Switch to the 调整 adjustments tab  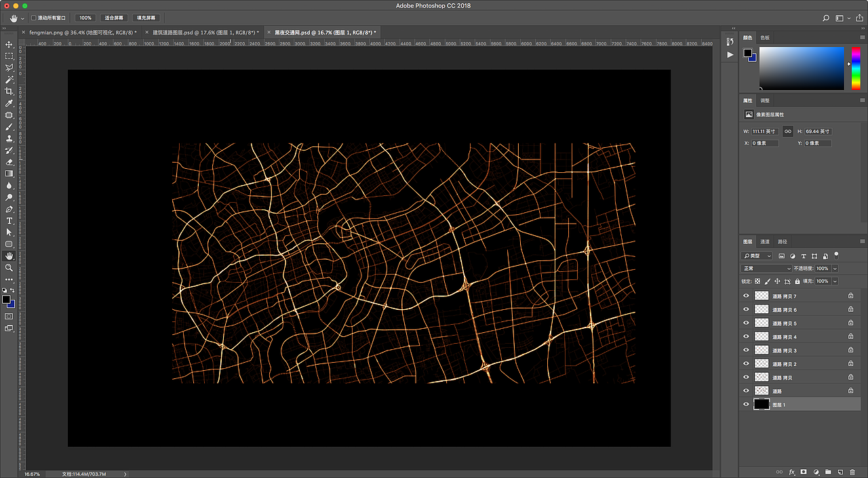pyautogui.click(x=765, y=100)
